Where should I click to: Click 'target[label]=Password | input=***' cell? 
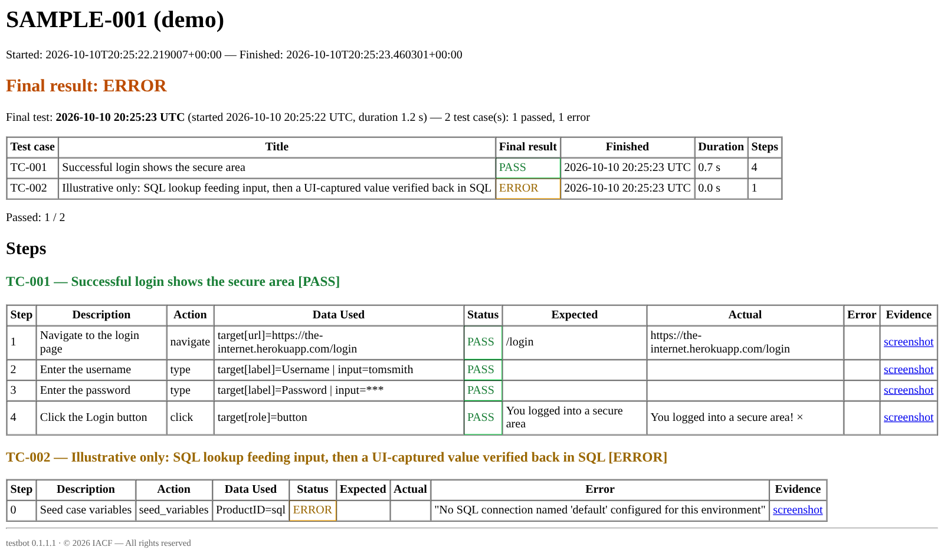click(x=339, y=390)
